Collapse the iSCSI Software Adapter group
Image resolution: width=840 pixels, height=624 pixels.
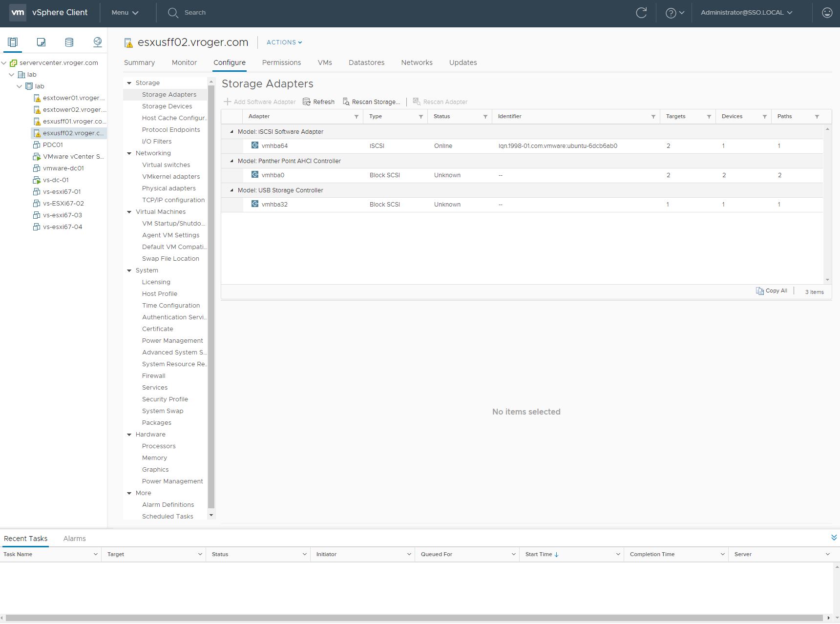coord(231,131)
